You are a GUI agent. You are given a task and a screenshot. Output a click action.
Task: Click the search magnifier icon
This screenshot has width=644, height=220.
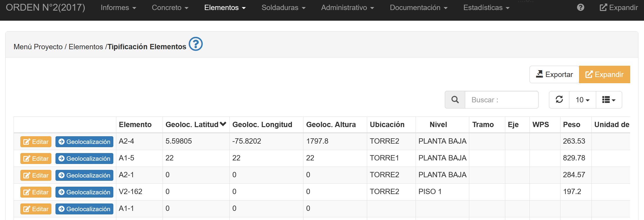click(x=455, y=100)
